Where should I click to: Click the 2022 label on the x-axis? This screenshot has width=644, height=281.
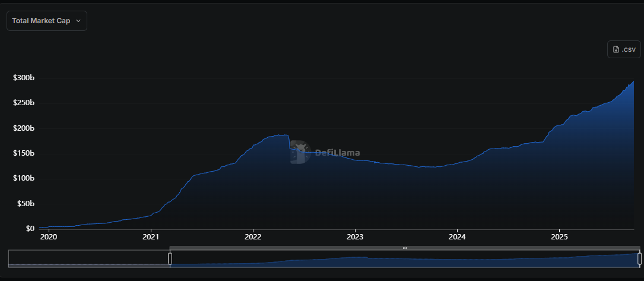(x=253, y=238)
